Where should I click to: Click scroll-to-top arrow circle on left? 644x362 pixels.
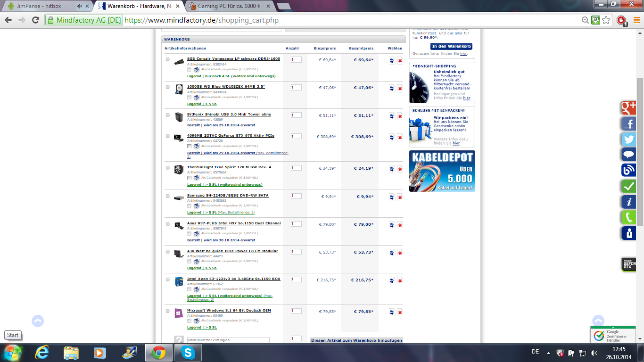pos(38,321)
